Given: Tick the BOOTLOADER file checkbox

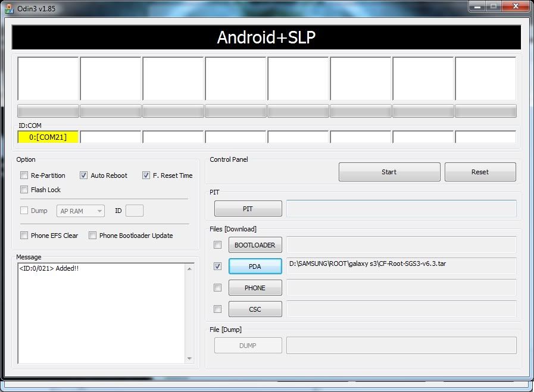Looking at the screenshot, I should (x=218, y=245).
